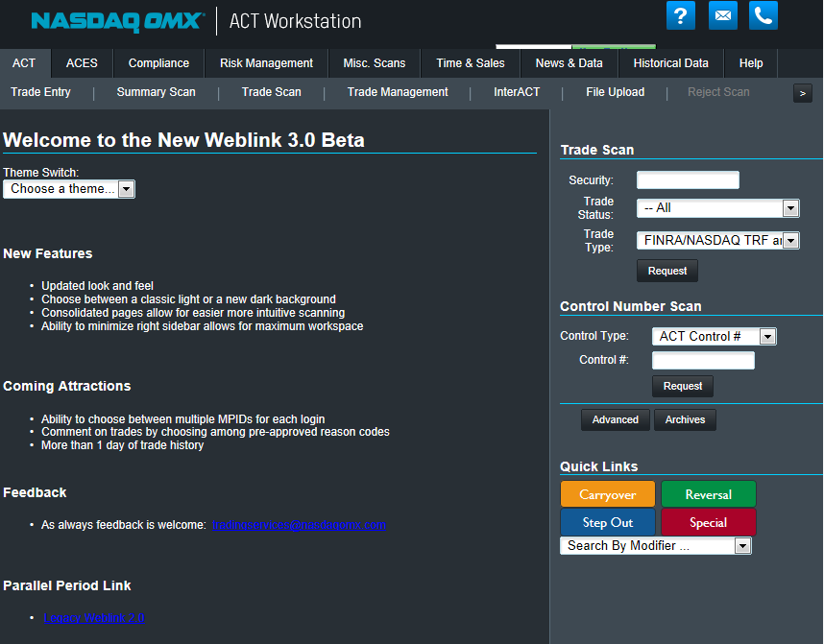
Task: Click the Control Number Scan heading
Action: pyautogui.click(x=631, y=306)
